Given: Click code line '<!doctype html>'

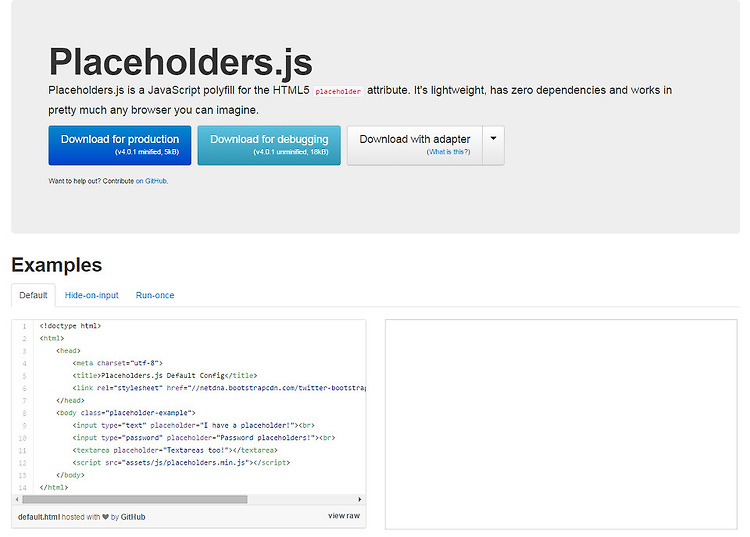Looking at the screenshot, I should click(70, 326).
